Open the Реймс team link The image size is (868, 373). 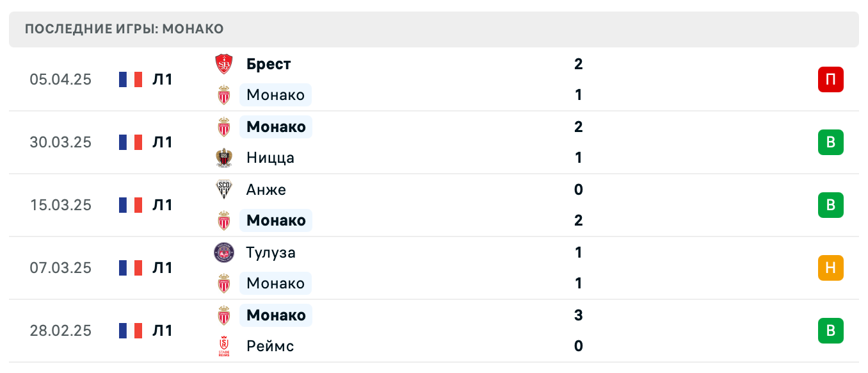270,346
